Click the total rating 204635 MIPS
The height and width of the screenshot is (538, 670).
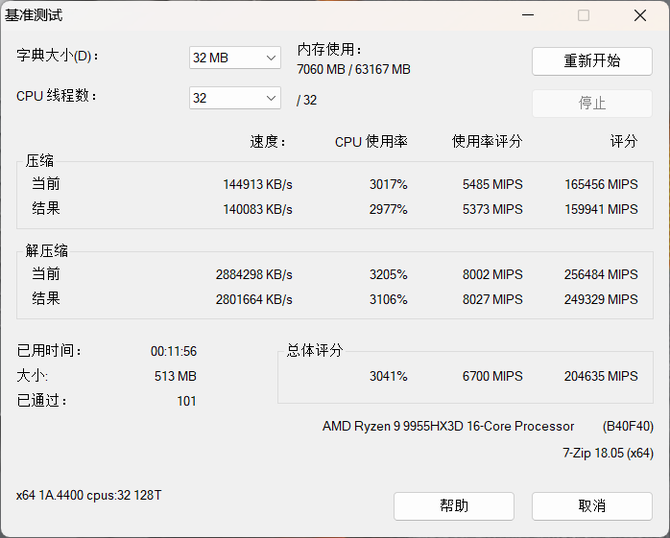tap(600, 377)
